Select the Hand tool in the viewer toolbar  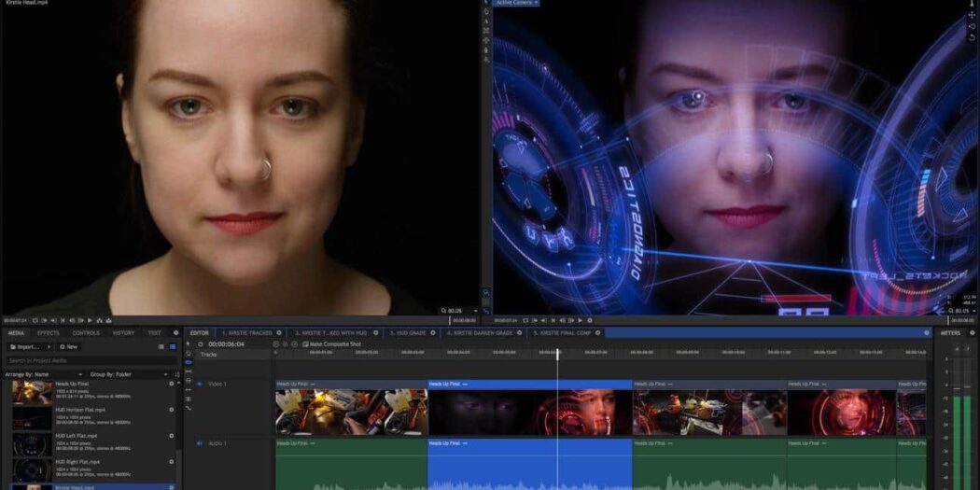click(486, 11)
